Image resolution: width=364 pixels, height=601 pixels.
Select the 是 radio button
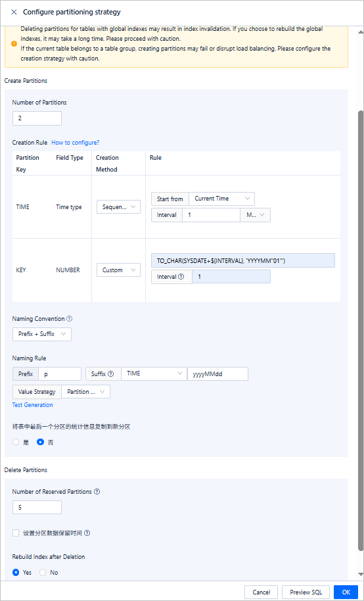point(16,442)
